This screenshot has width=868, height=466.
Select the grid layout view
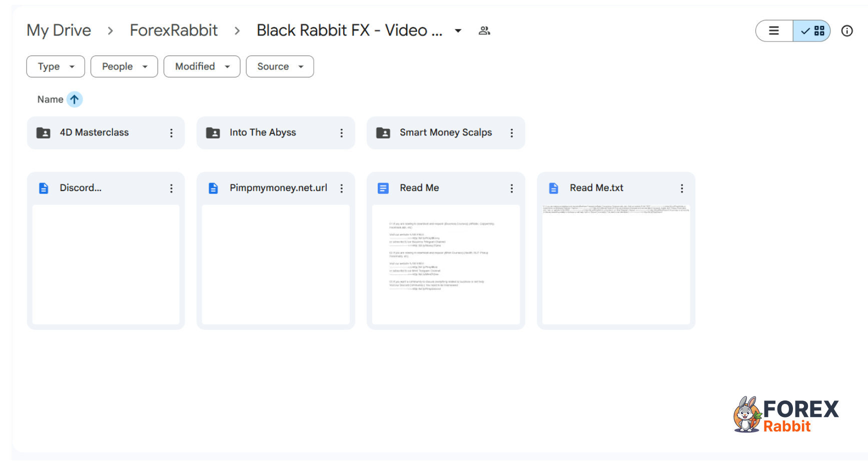(812, 31)
